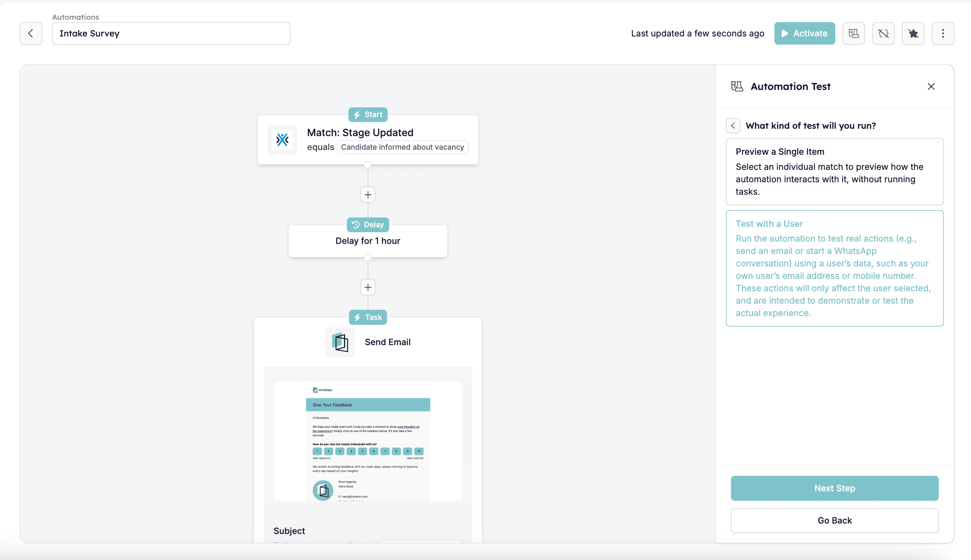Click the Go Back button
The height and width of the screenshot is (560, 971).
coord(835,520)
